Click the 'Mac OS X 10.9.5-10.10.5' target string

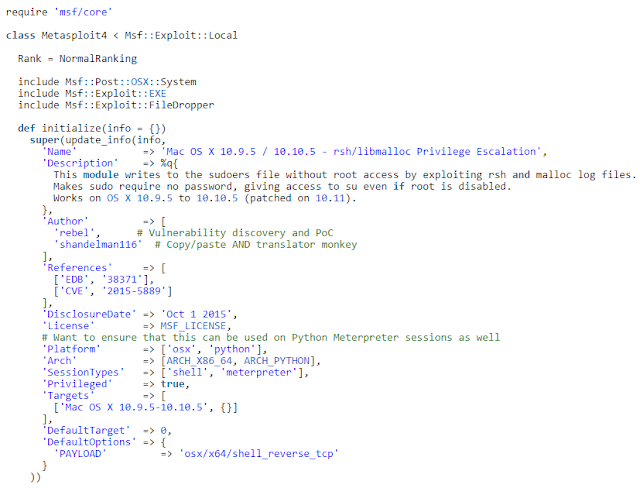click(133, 407)
